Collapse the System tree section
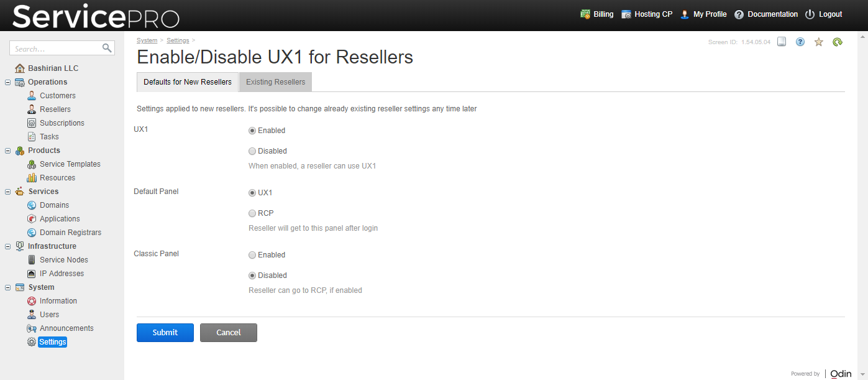 [x=7, y=287]
